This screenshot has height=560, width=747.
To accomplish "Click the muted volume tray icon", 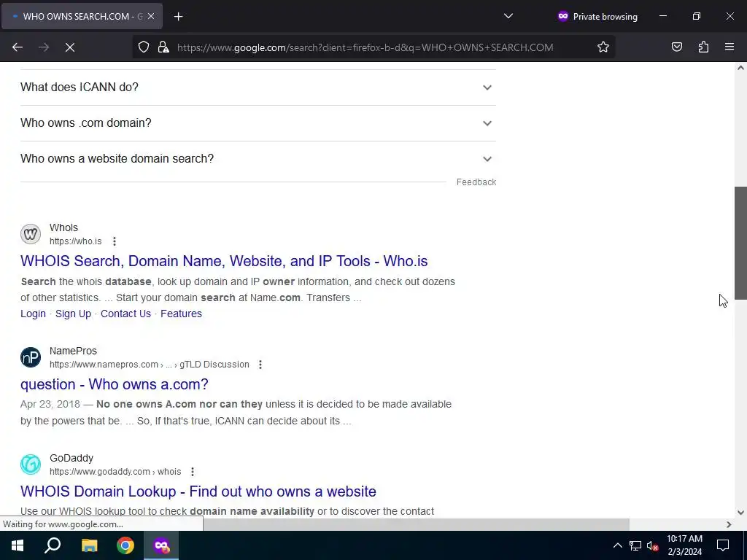I will (653, 545).
